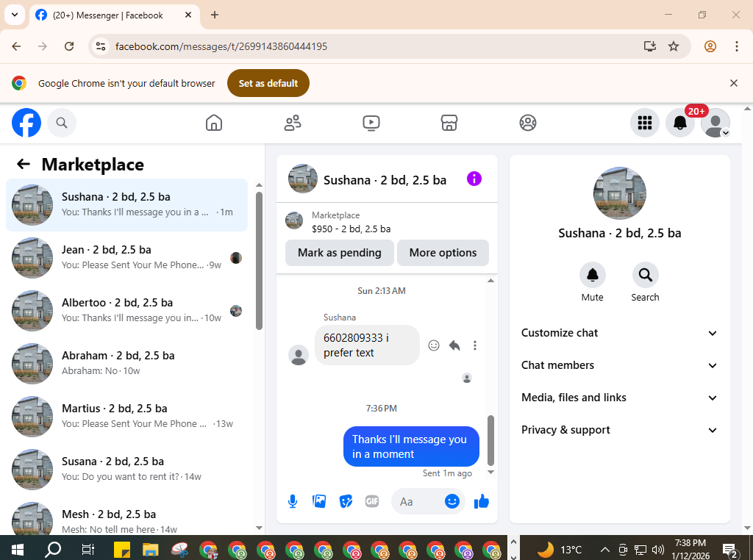The height and width of the screenshot is (560, 753).
Task: Open site information icon in address bar
Action: tap(100, 46)
